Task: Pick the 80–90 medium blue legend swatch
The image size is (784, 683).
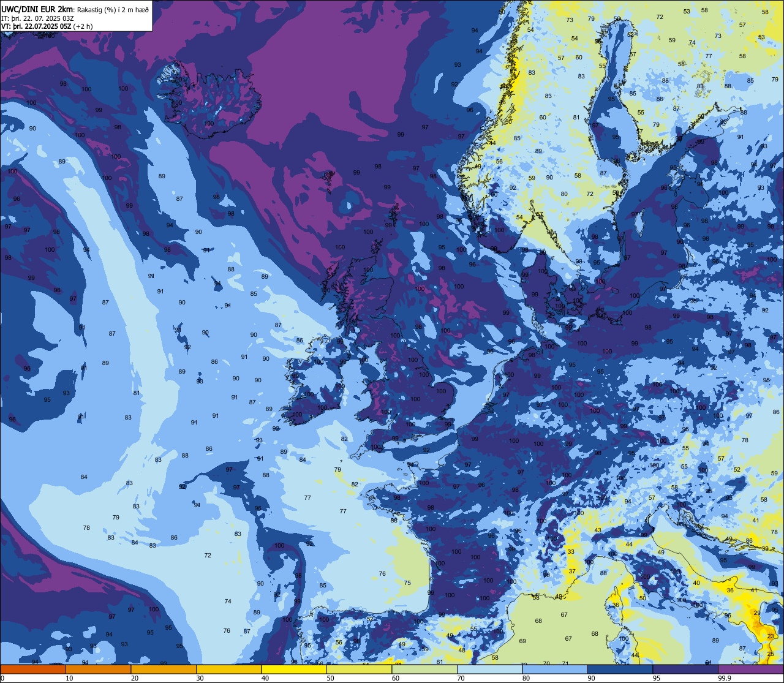Action: [x=555, y=669]
